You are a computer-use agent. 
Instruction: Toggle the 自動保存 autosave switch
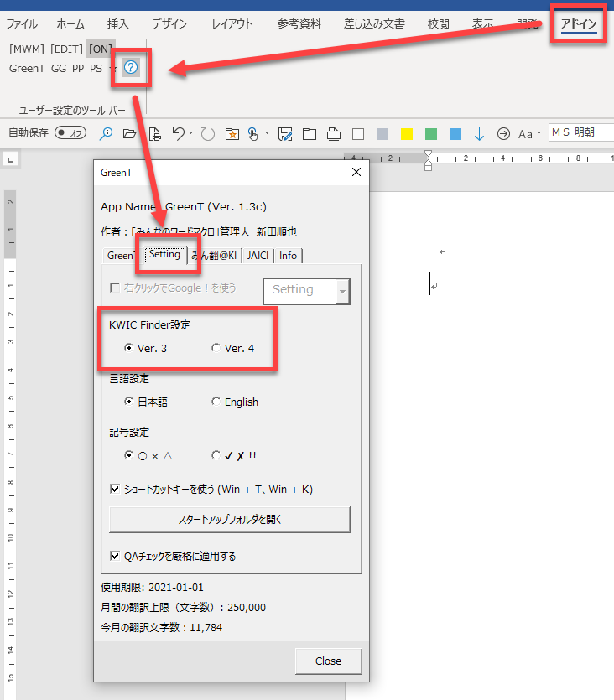tap(70, 133)
